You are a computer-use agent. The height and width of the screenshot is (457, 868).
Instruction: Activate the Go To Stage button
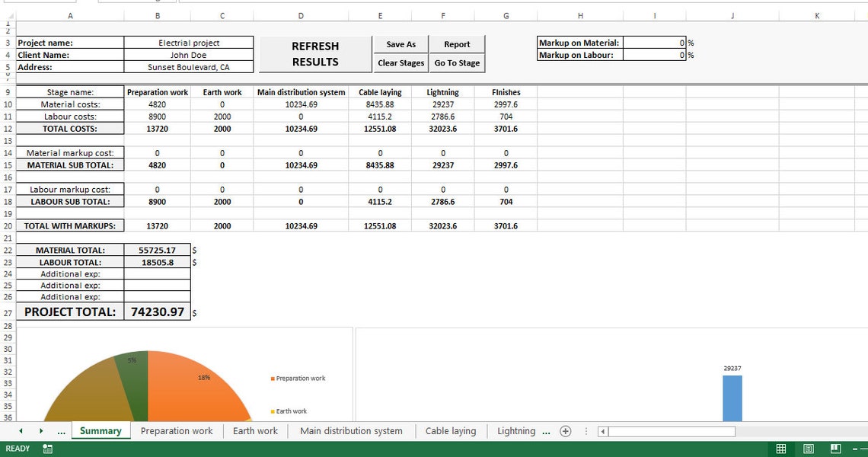coord(457,63)
